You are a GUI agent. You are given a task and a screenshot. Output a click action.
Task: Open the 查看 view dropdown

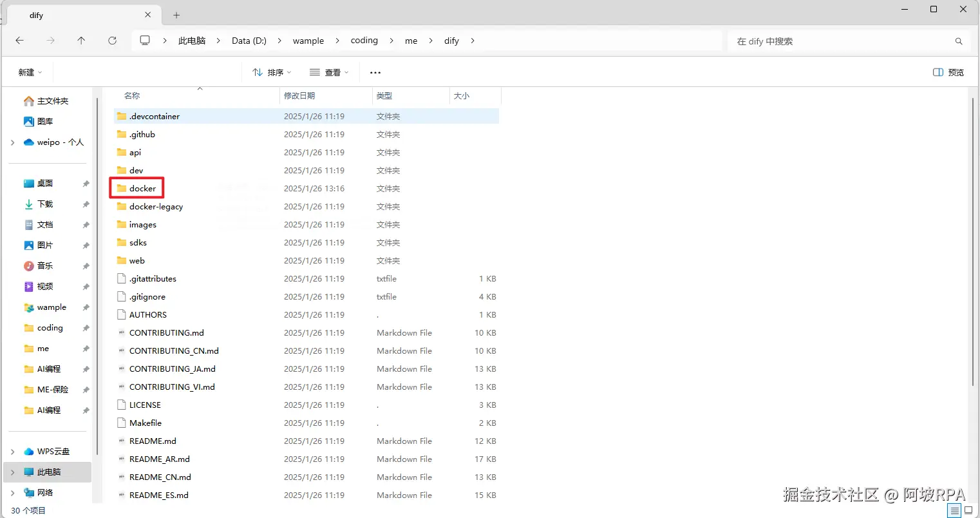329,73
